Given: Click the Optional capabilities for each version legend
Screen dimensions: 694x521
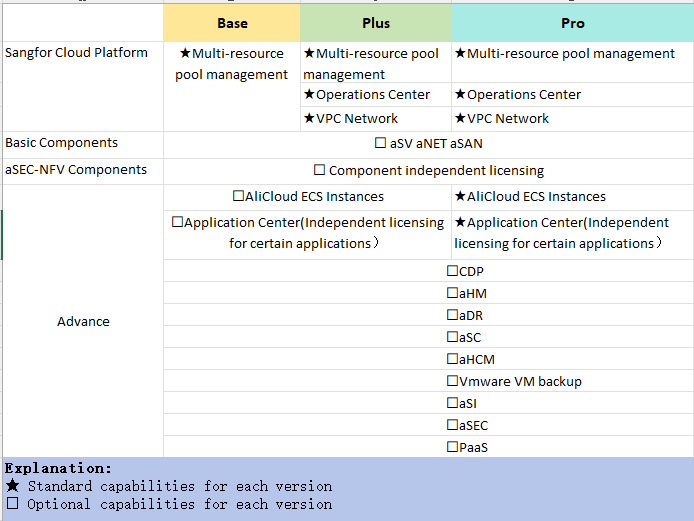Looking at the screenshot, I should [x=169, y=504].
